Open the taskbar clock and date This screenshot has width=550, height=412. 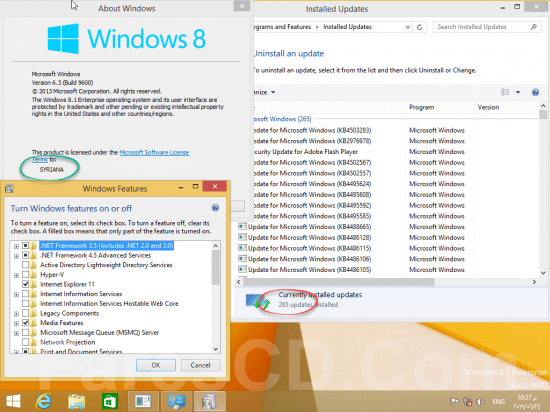[527, 402]
